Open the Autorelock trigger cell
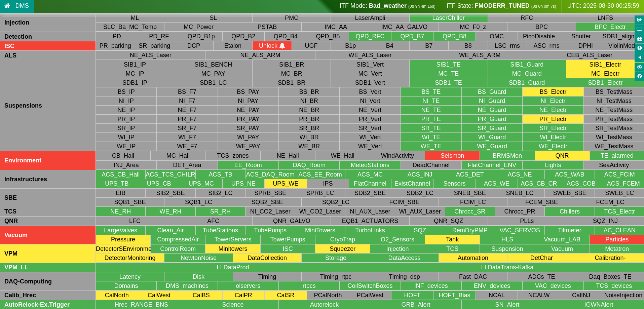This screenshot has height=309, width=644. [324, 305]
